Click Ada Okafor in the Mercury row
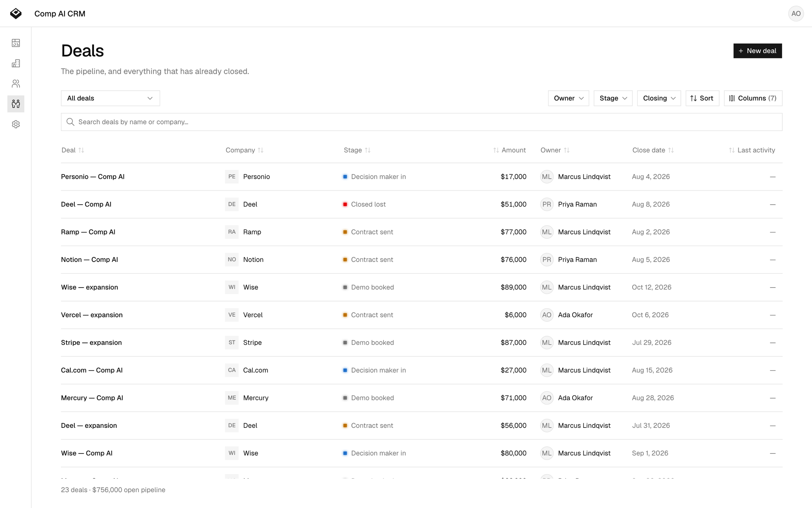 point(575,398)
